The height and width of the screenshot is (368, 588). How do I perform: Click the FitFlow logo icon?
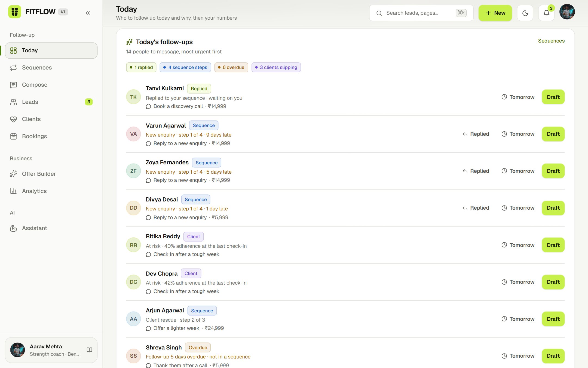(15, 12)
